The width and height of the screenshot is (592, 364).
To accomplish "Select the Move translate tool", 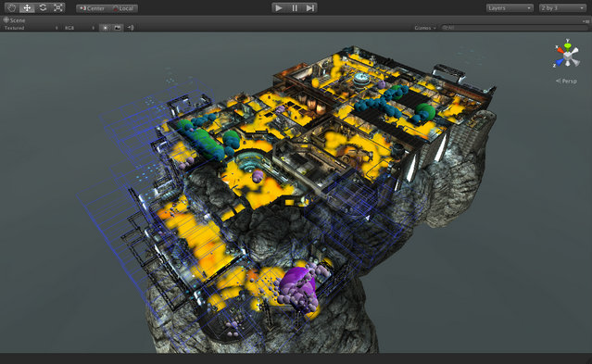I will pyautogui.click(x=27, y=7).
